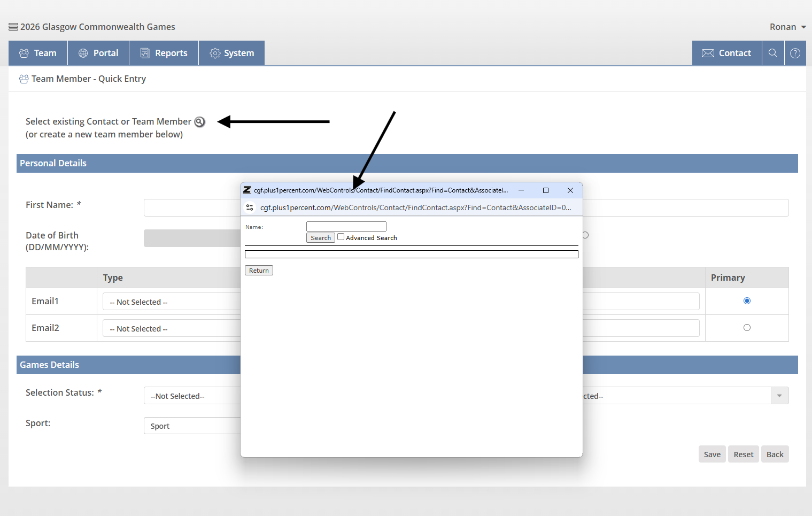Open the Reports menu
The height and width of the screenshot is (516, 812).
(164, 53)
